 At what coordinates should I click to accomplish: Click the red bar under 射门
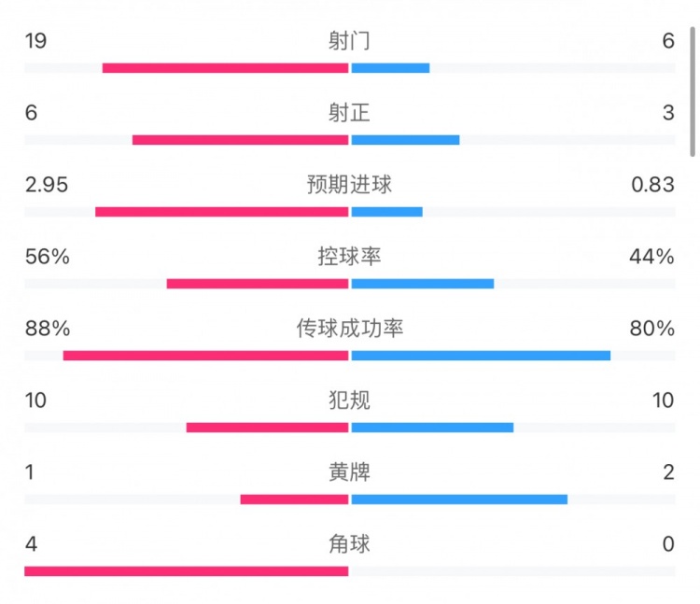pos(225,68)
